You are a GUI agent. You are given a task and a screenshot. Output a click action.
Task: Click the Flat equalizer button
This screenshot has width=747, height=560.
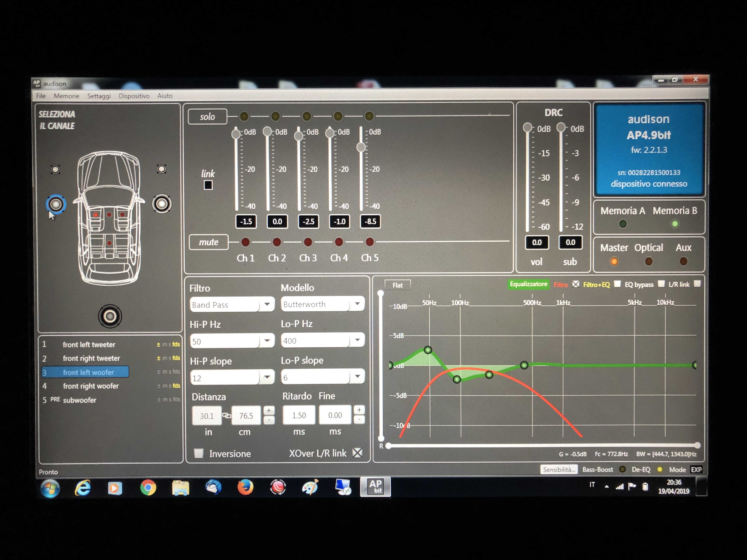[x=397, y=285]
